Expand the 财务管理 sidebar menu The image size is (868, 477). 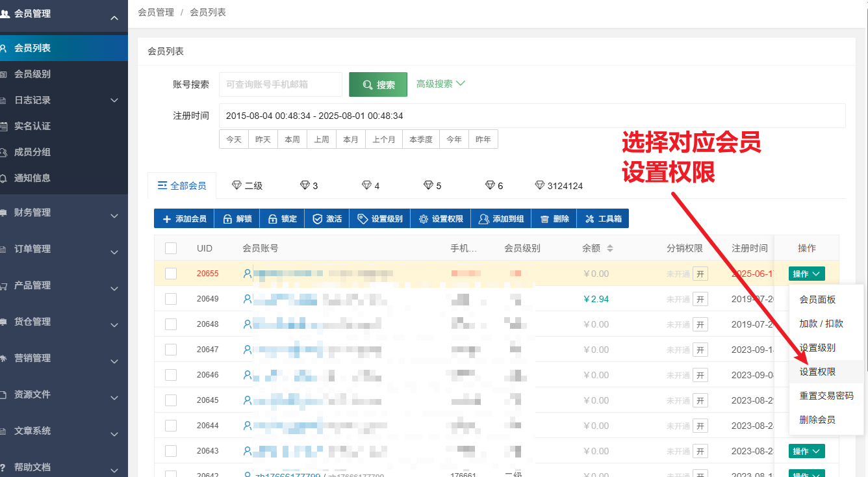point(64,213)
